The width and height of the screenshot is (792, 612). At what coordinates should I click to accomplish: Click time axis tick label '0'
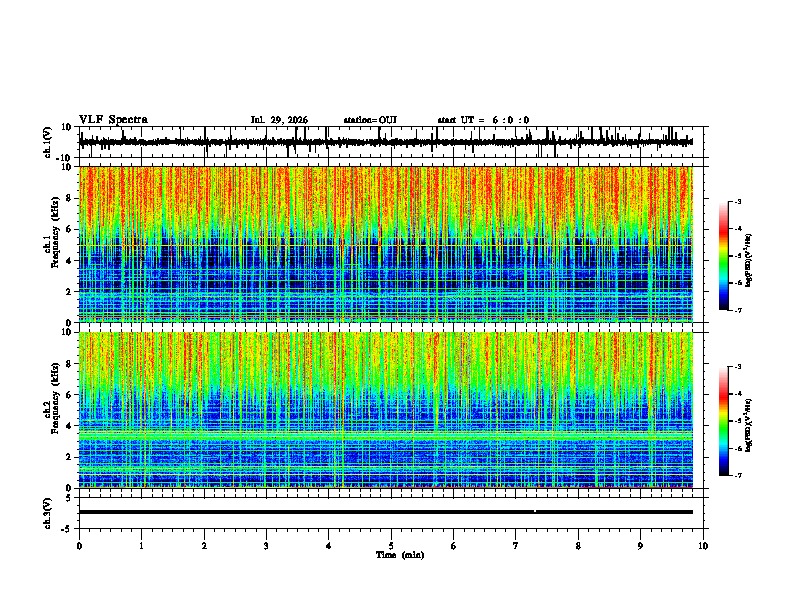(x=79, y=546)
